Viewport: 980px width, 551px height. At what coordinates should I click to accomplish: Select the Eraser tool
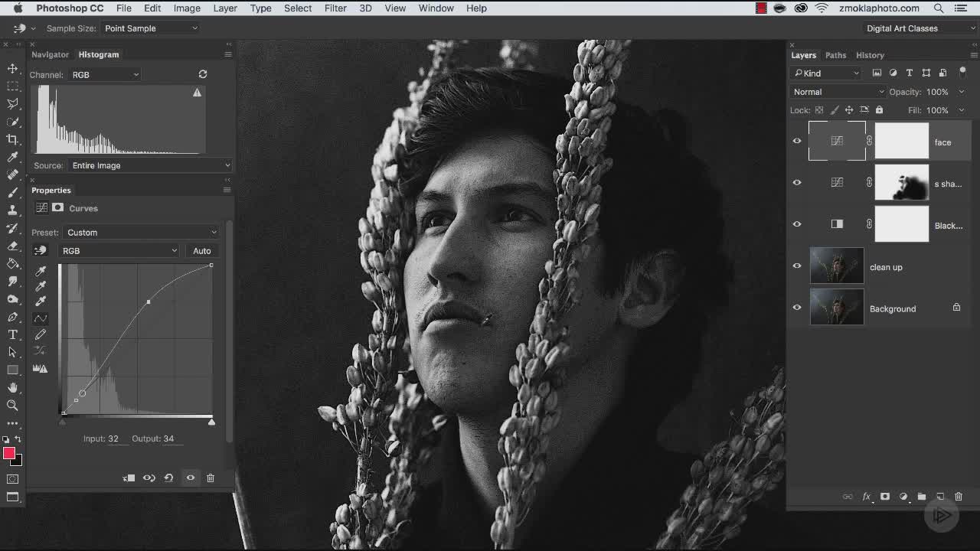click(x=13, y=246)
